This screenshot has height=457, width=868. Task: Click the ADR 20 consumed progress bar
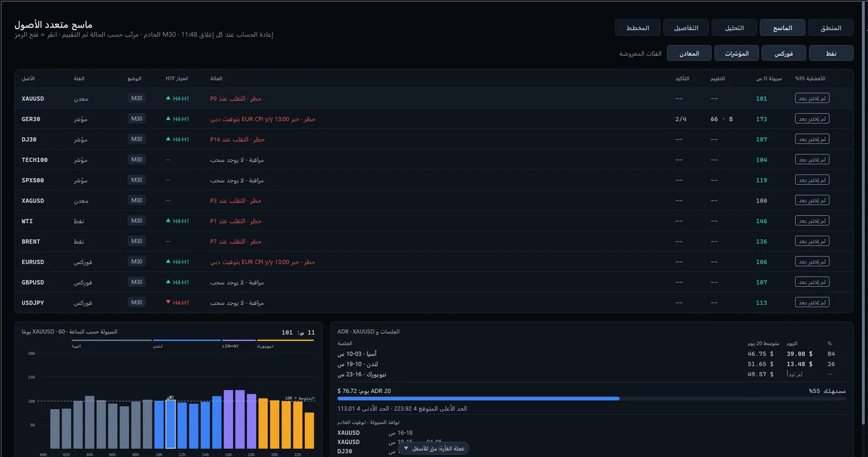tap(591, 398)
